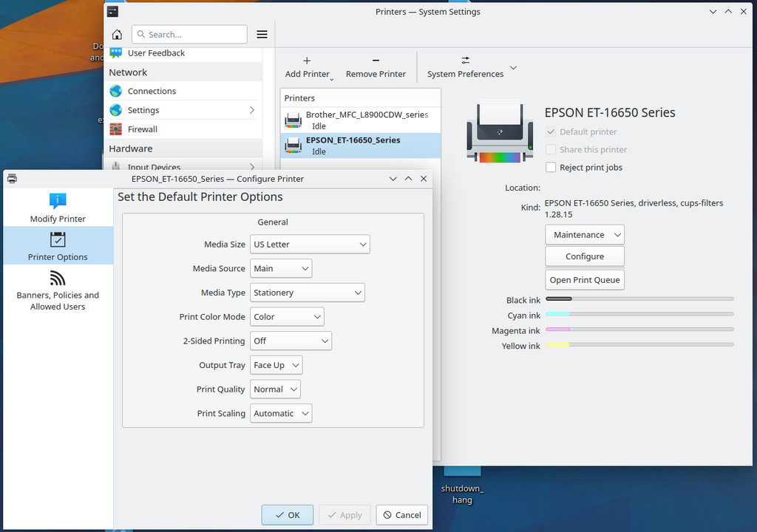Click Open Print Queue button
Screen dimensions: 757x532
tap(585, 280)
